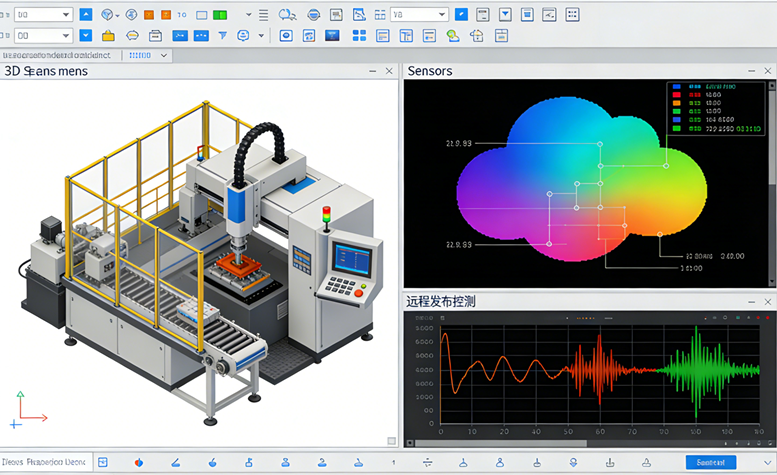This screenshot has height=475, width=777.
Task: Click the hamburger lines icon in toolbar
Action: coord(263,15)
